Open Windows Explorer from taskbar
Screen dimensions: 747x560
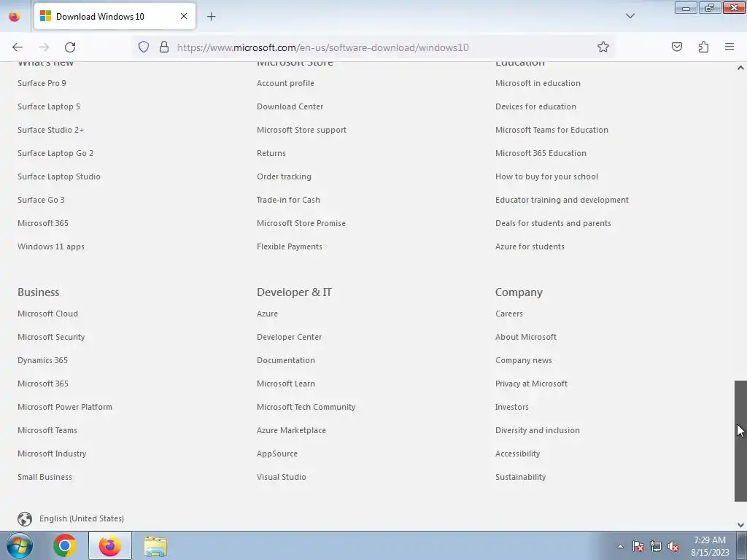[x=155, y=546]
